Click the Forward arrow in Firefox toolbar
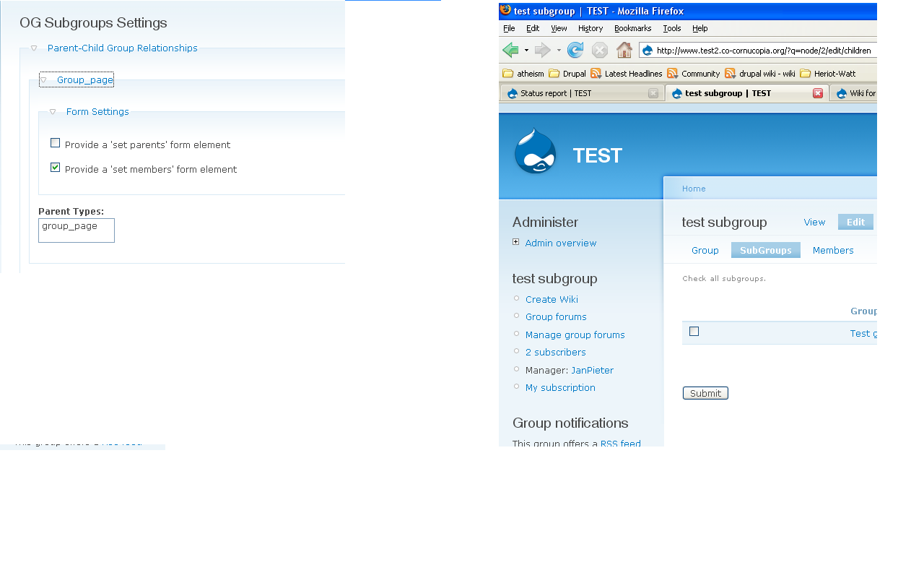This screenshot has height=578, width=924. pyautogui.click(x=543, y=50)
